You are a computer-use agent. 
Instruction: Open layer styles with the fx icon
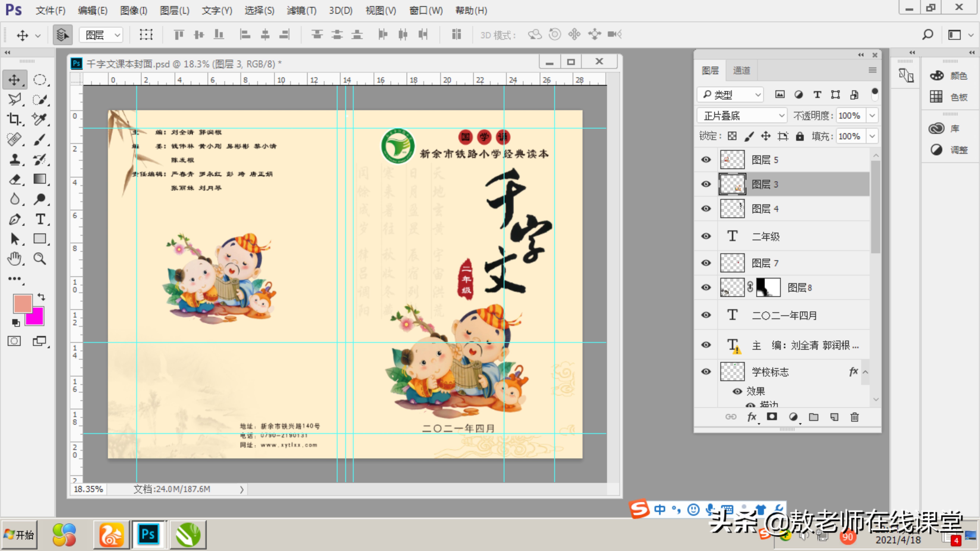(x=752, y=417)
